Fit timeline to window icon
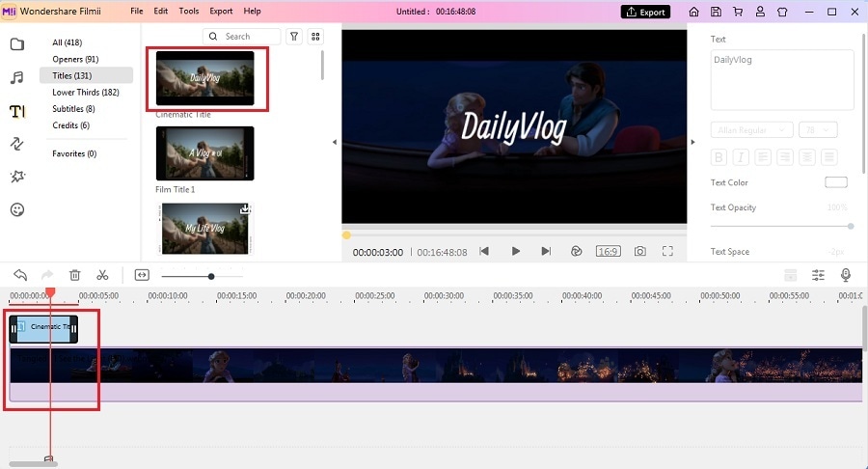This screenshot has height=469, width=868. pos(142,275)
